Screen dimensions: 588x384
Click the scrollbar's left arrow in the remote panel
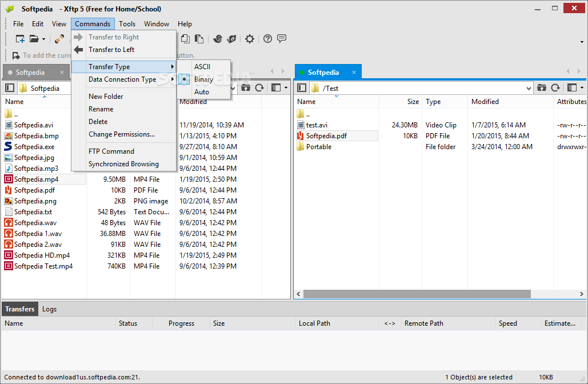[x=298, y=294]
